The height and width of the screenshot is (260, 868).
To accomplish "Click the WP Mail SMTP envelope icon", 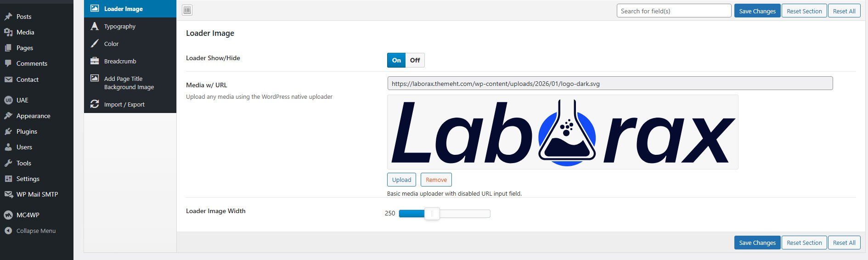I will (x=8, y=194).
